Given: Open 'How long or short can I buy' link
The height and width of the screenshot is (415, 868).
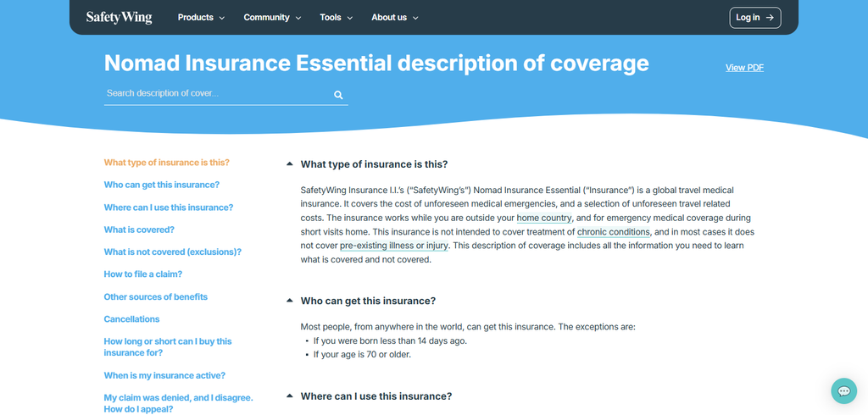Looking at the screenshot, I should [168, 347].
